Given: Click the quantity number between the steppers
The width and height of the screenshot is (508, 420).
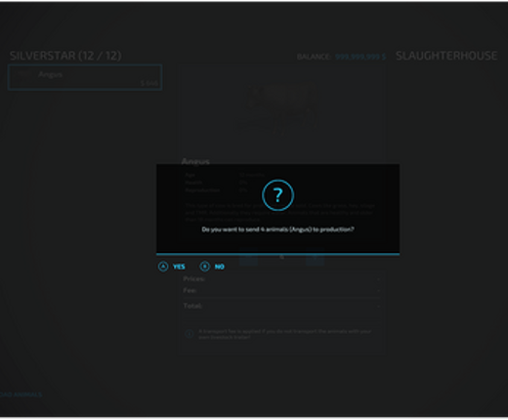Looking at the screenshot, I should click(281, 257).
